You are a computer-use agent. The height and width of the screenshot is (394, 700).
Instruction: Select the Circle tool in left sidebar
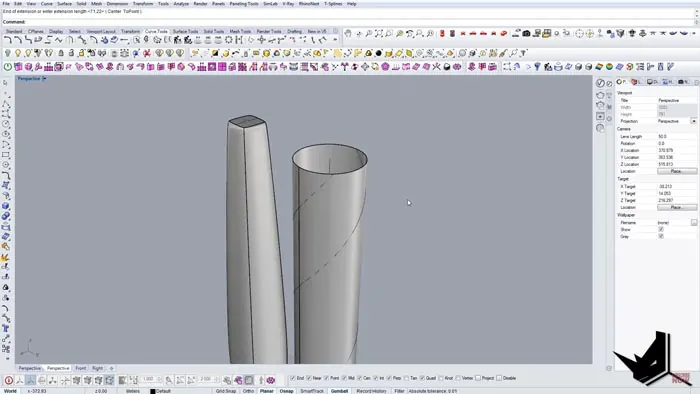(5, 124)
